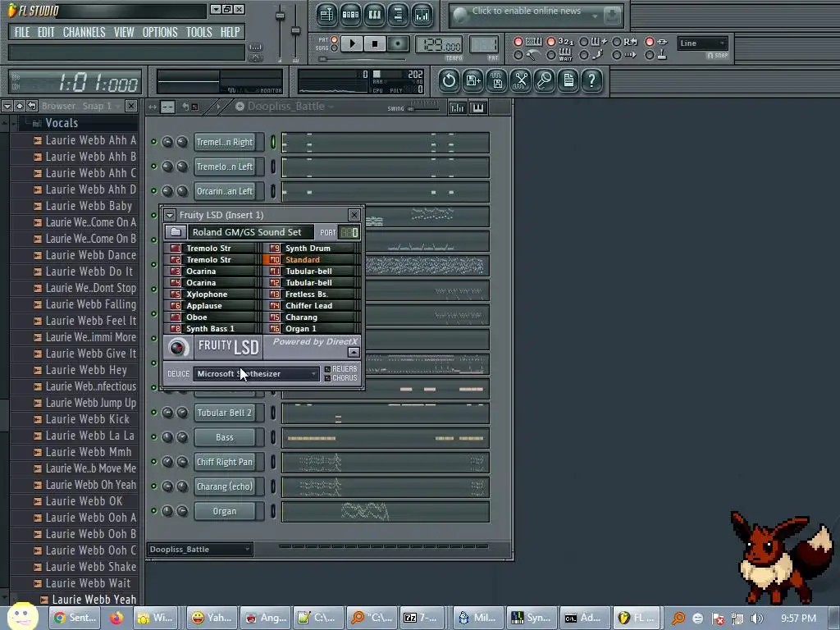Screen dimensions: 840x630
Task: Open the Step Sequencer window icon
Action: (x=350, y=15)
